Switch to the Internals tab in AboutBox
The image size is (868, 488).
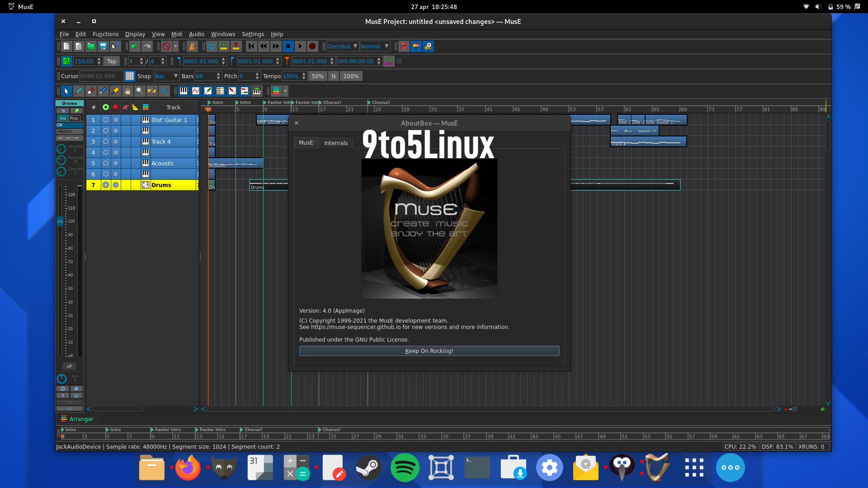click(336, 143)
